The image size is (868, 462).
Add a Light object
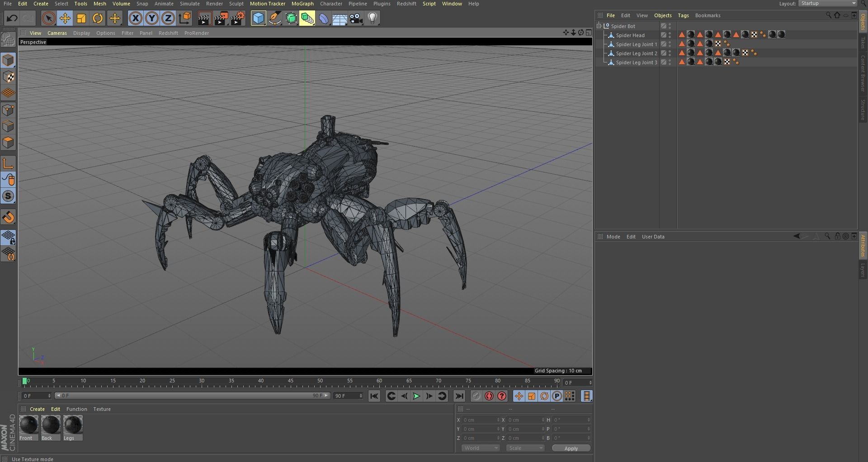pos(373,19)
